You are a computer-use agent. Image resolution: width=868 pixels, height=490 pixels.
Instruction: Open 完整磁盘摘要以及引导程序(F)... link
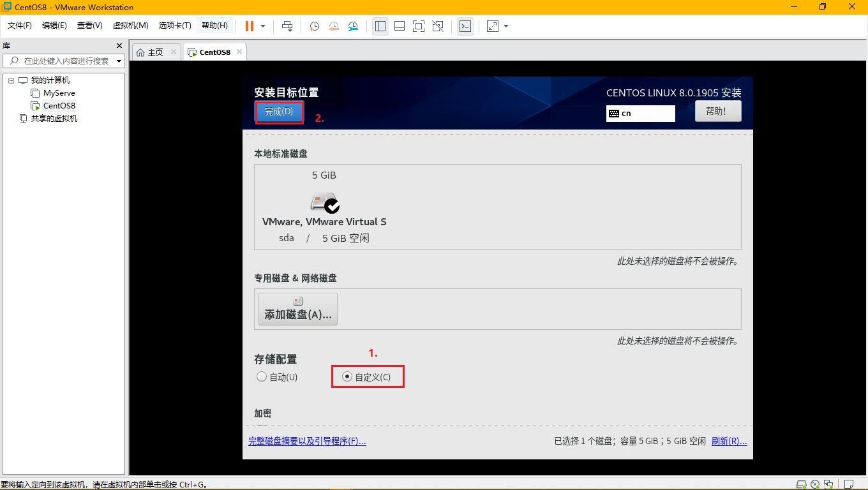[x=307, y=441]
